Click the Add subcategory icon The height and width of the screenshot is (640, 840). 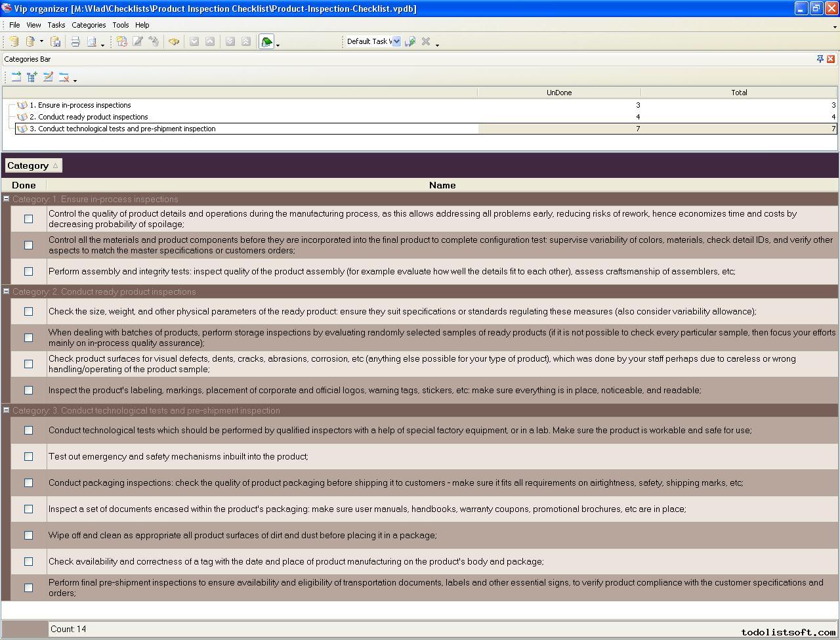31,77
